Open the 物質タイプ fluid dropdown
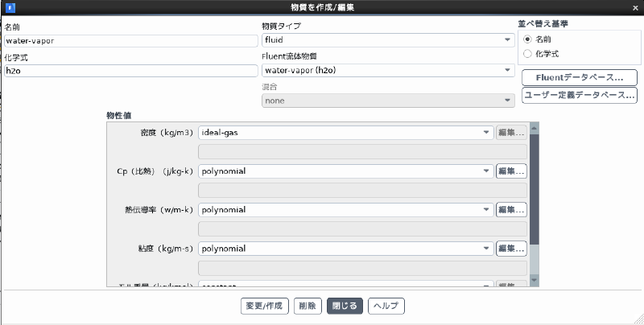Screen dimensions: 644x325 tap(388, 39)
